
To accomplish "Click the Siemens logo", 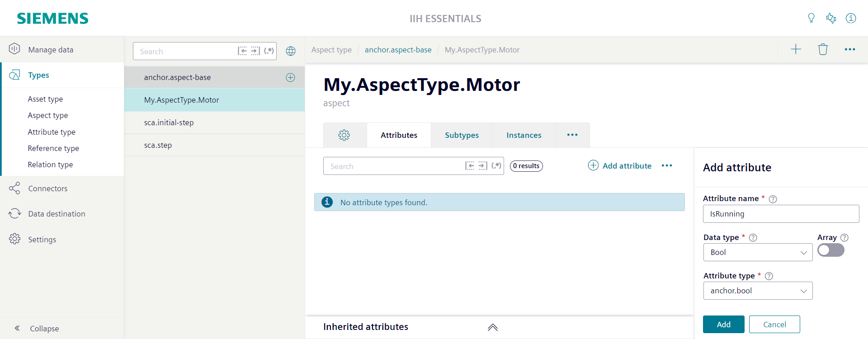I will [x=52, y=18].
